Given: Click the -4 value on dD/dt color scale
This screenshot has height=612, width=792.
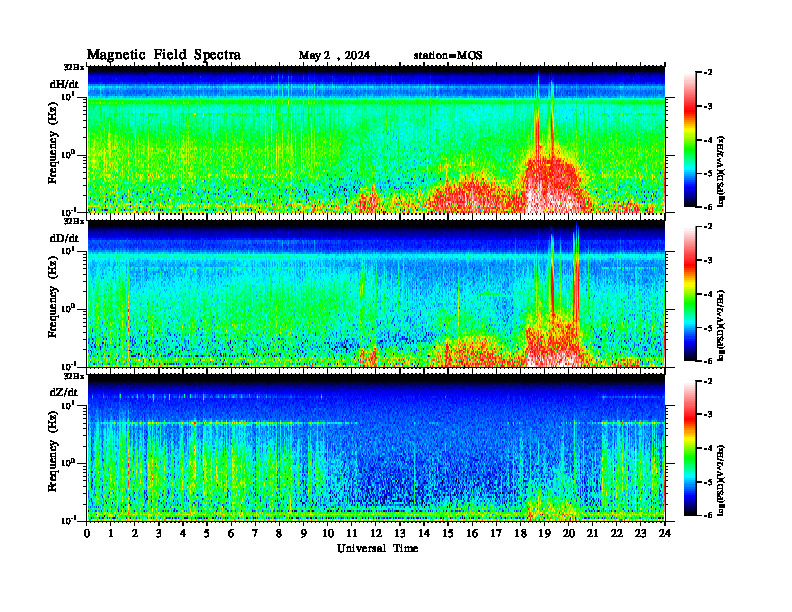Looking at the screenshot, I should (x=708, y=294).
